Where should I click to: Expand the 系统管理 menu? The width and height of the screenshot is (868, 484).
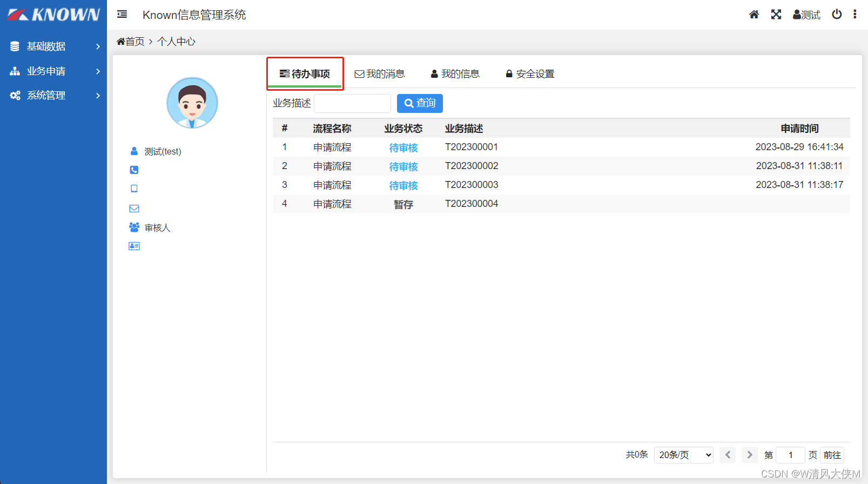pyautogui.click(x=53, y=95)
